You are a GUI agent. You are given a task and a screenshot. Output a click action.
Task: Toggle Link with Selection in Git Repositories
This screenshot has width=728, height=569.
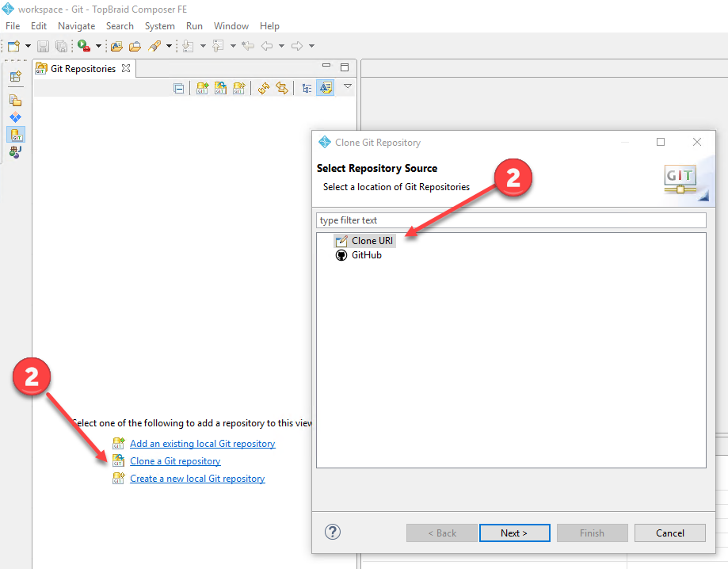coord(282,88)
